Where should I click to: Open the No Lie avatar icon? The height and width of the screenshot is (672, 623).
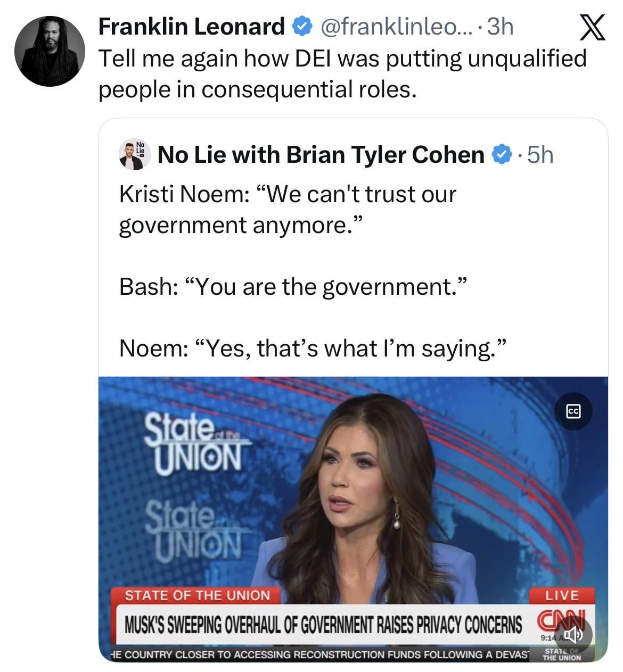click(x=131, y=155)
